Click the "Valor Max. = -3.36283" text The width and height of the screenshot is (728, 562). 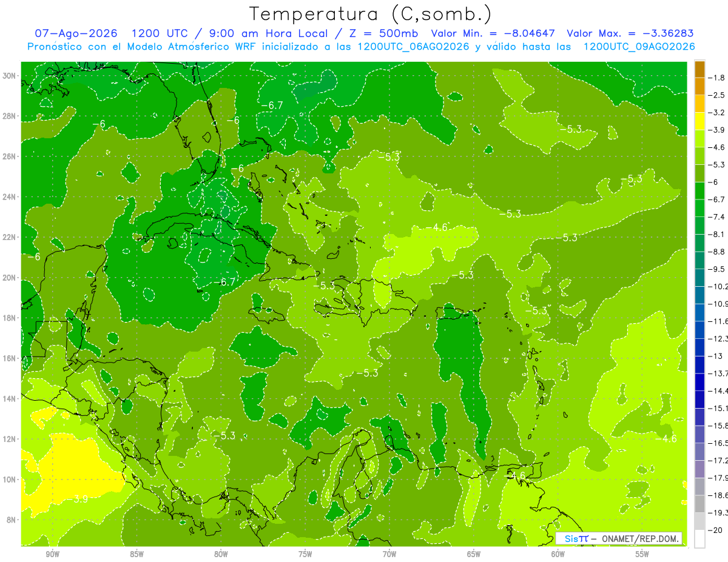[x=630, y=33]
